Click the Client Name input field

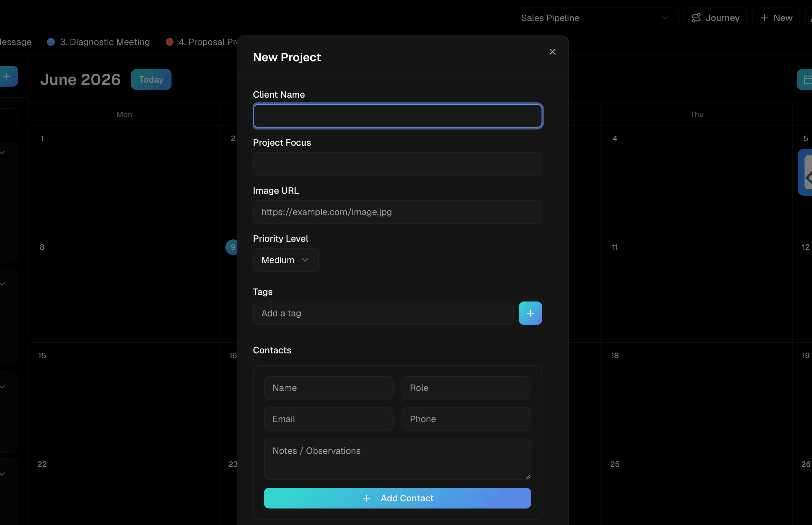coord(397,116)
